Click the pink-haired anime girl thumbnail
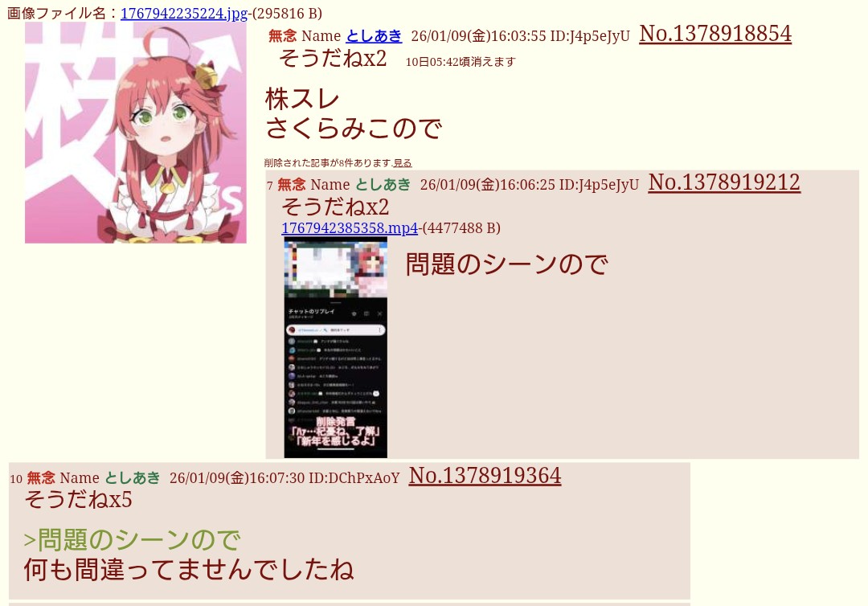Image resolution: width=868 pixels, height=606 pixels. point(136,133)
